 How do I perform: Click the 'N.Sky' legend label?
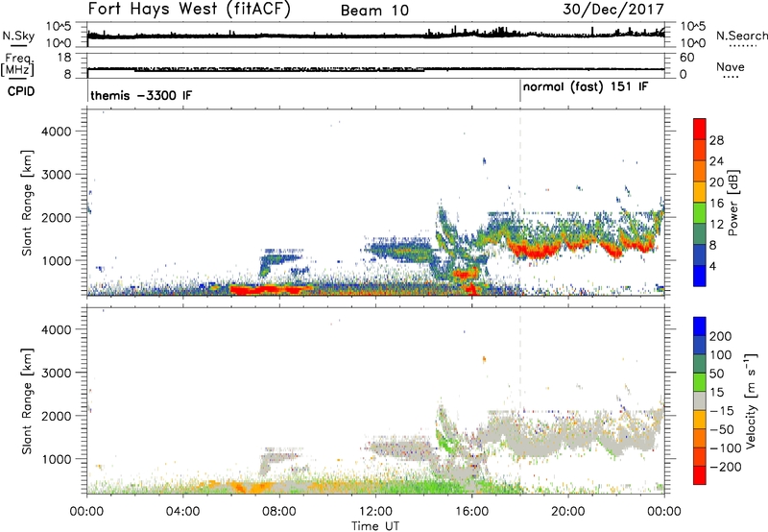(x=18, y=36)
